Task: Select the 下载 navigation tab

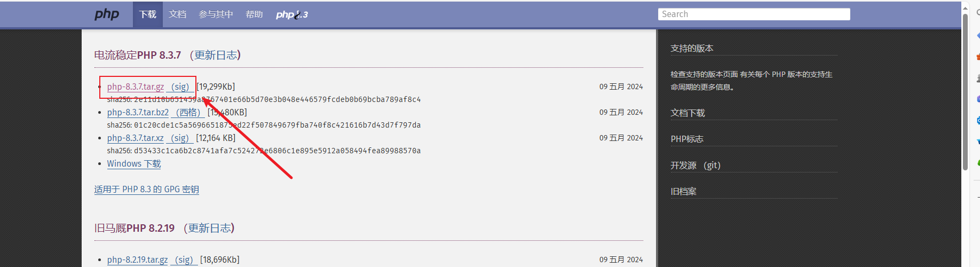Action: [147, 14]
